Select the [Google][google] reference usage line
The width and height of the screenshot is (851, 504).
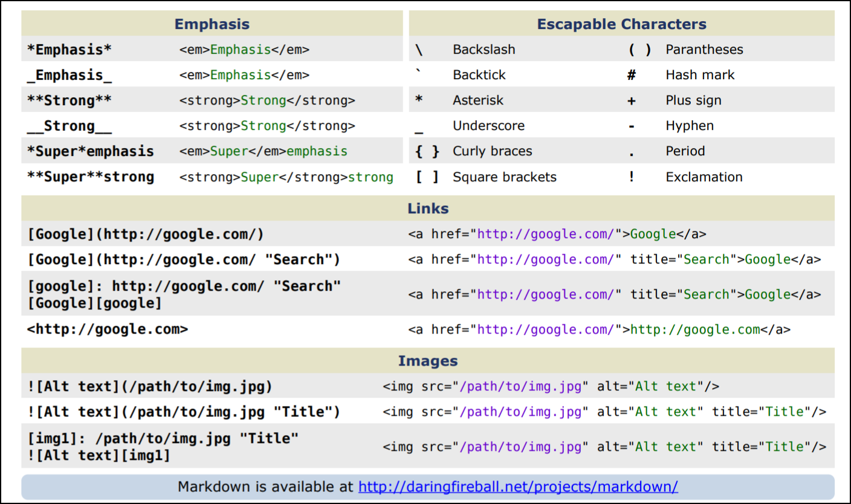tap(94, 303)
